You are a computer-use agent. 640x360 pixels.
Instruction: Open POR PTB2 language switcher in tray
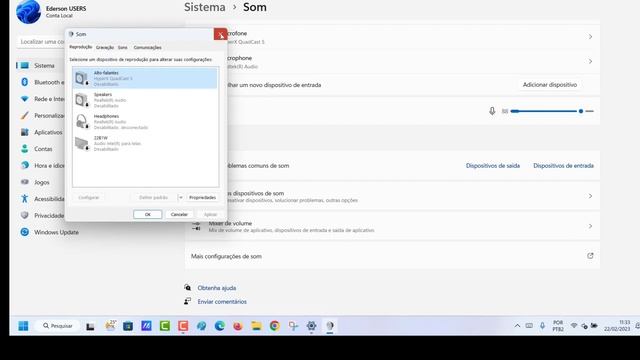click(558, 326)
